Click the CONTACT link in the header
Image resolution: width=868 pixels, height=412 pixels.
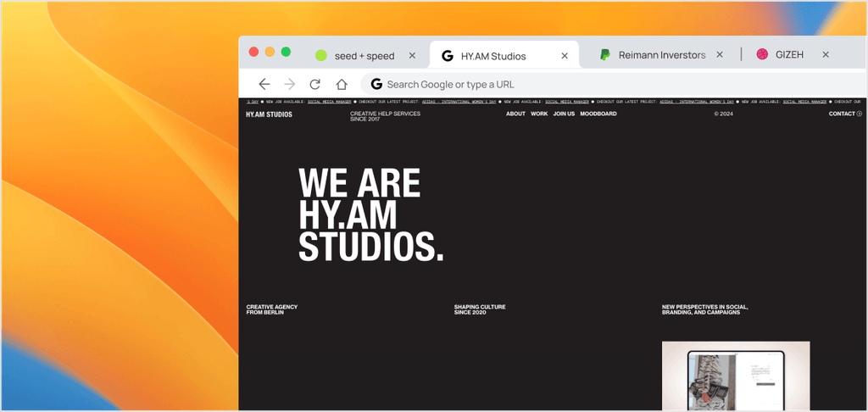(844, 114)
